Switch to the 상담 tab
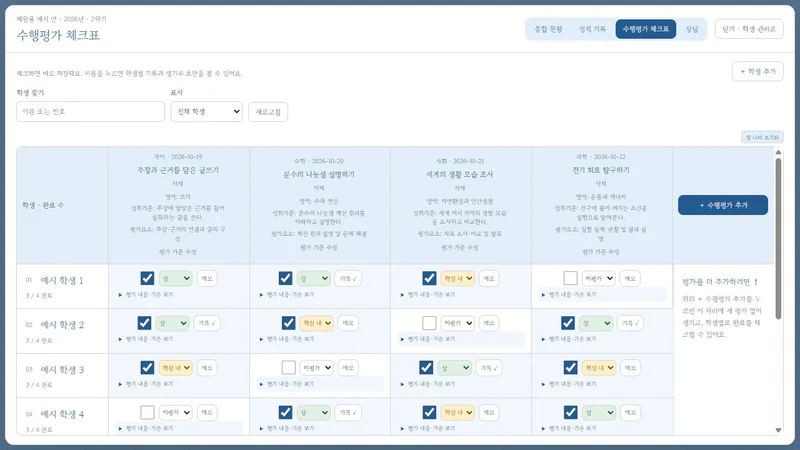Viewport: 800px width, 450px height. coord(692,29)
